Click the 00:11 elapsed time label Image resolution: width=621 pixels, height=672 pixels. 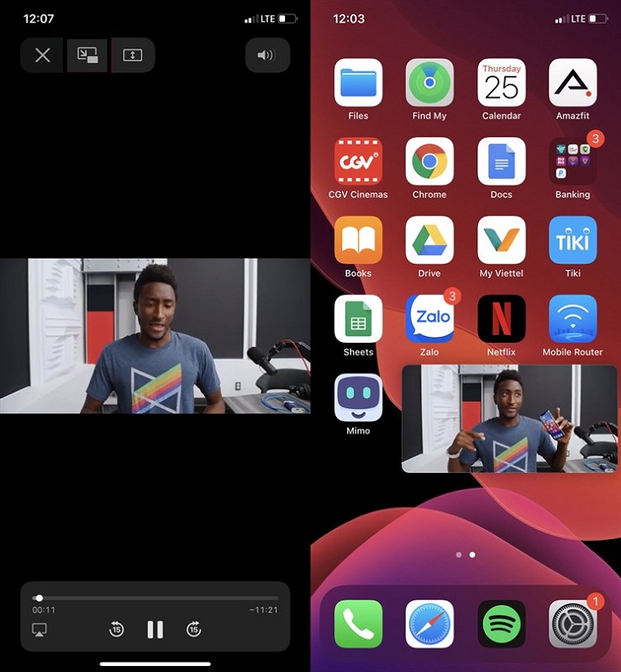click(x=43, y=610)
